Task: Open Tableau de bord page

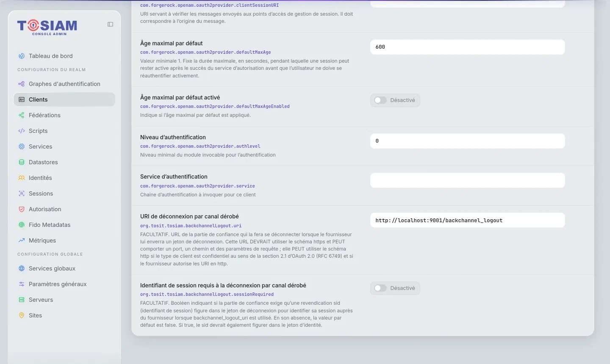Action: point(64,56)
